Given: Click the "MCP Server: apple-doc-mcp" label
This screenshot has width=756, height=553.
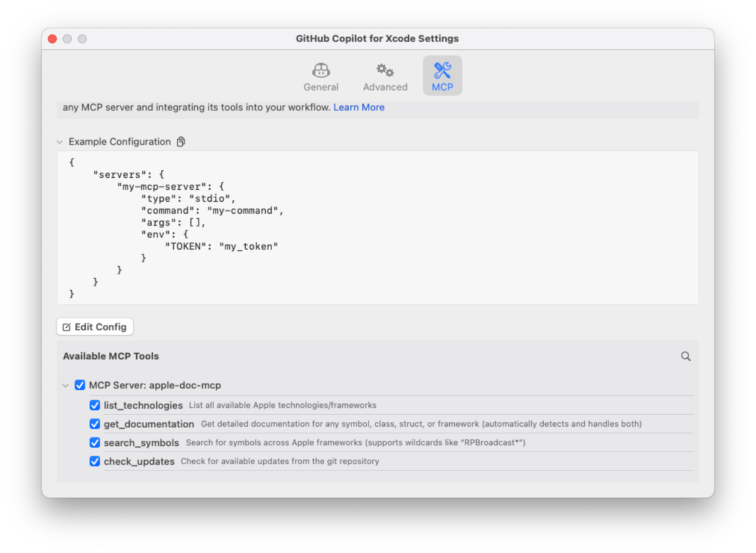Looking at the screenshot, I should (155, 385).
